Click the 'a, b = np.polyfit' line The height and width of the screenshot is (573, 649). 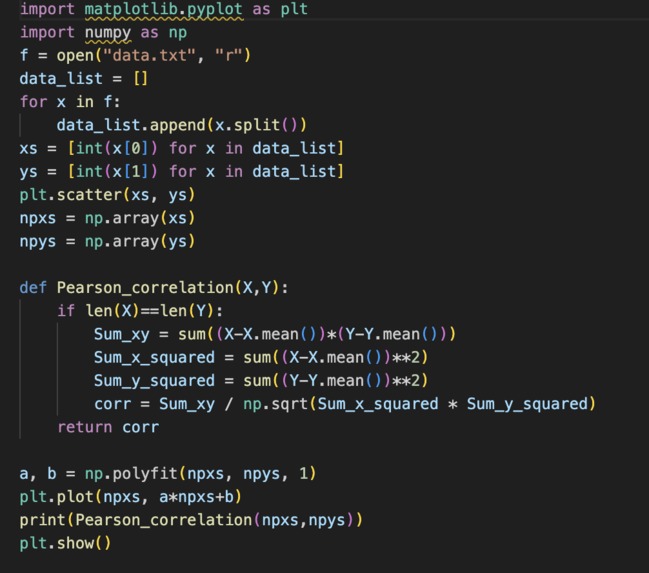click(168, 474)
